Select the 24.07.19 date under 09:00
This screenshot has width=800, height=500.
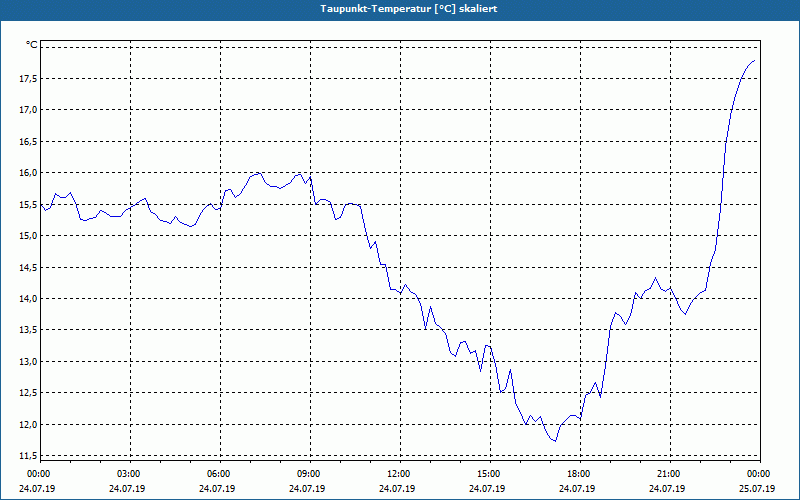pos(308,488)
